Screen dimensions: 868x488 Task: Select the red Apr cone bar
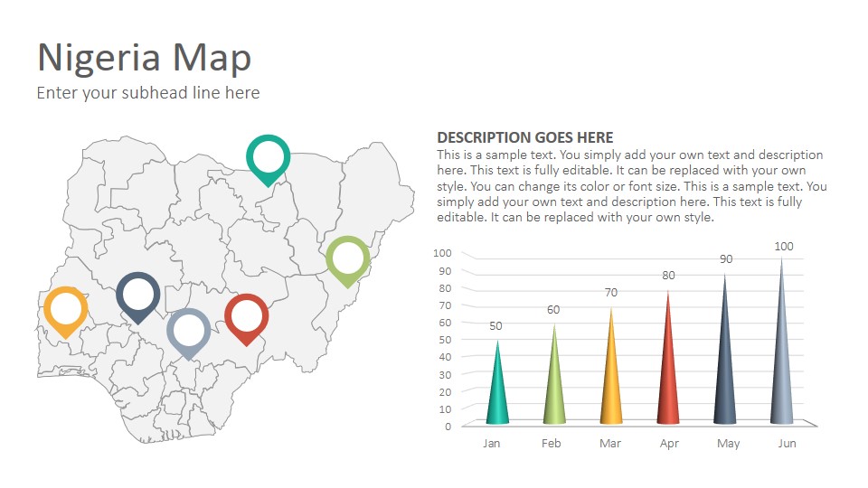tap(668, 358)
